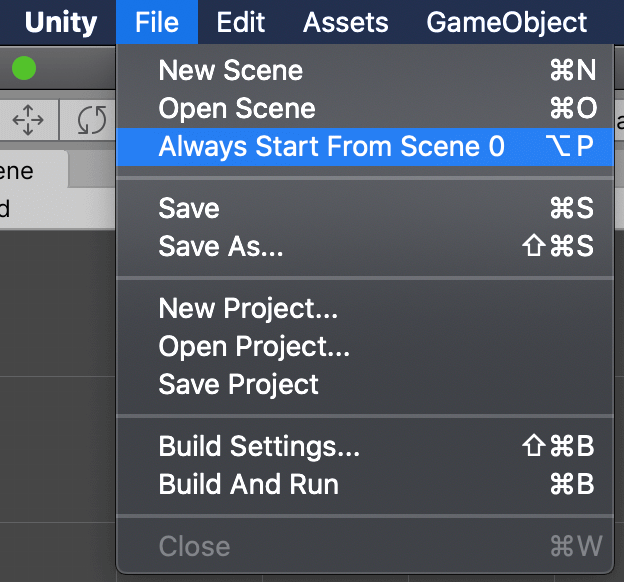
Task: Toggle Always Start From Scene 0
Action: click(365, 146)
